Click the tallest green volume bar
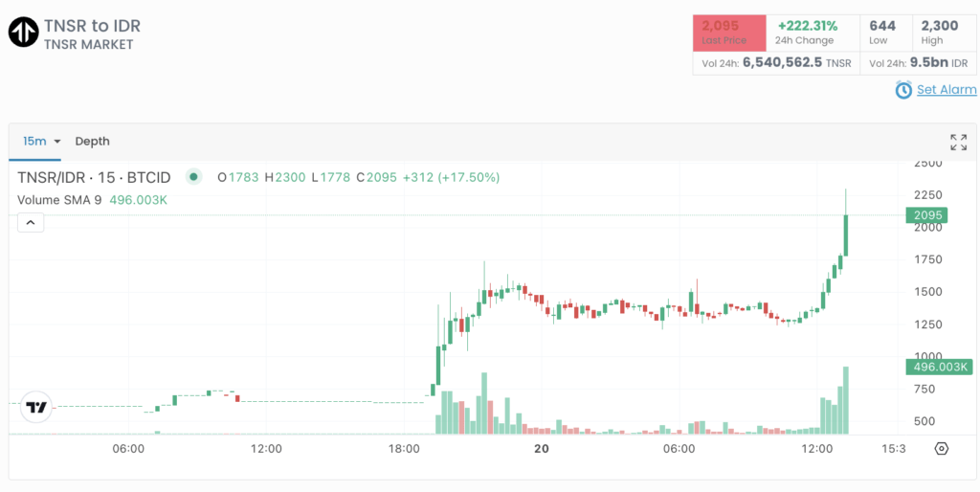The width and height of the screenshot is (980, 492). pos(846,400)
